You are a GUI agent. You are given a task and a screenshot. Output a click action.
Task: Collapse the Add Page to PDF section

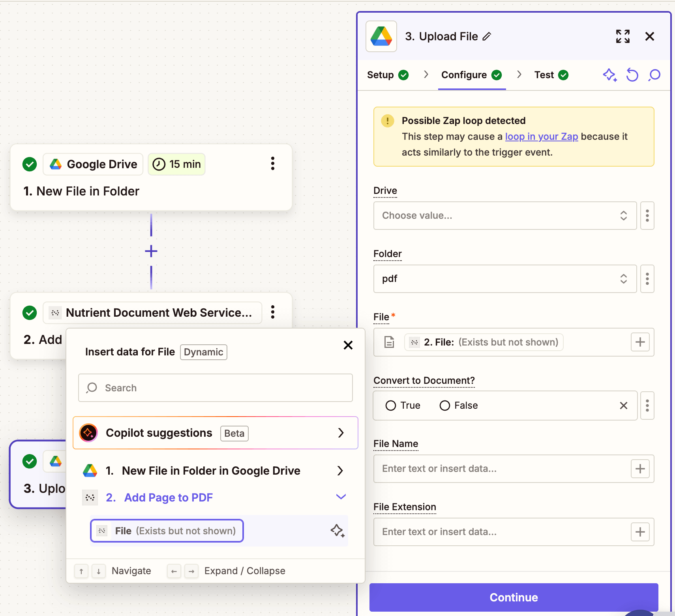point(341,497)
